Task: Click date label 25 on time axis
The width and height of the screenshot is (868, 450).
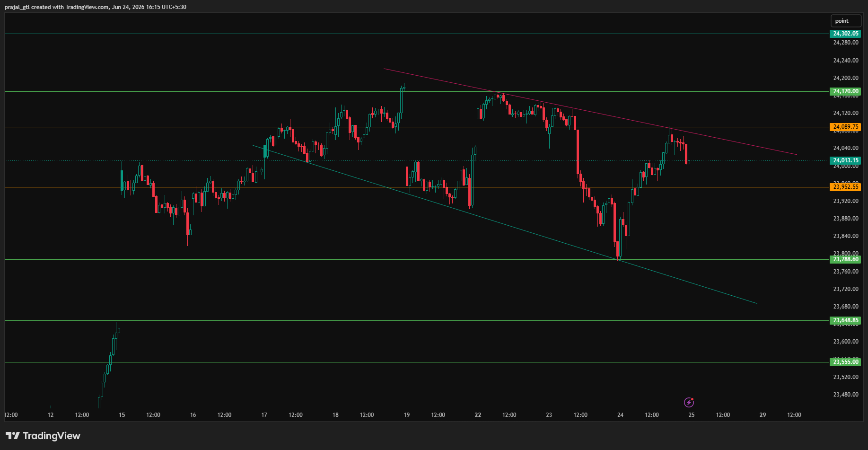Action: [692, 415]
